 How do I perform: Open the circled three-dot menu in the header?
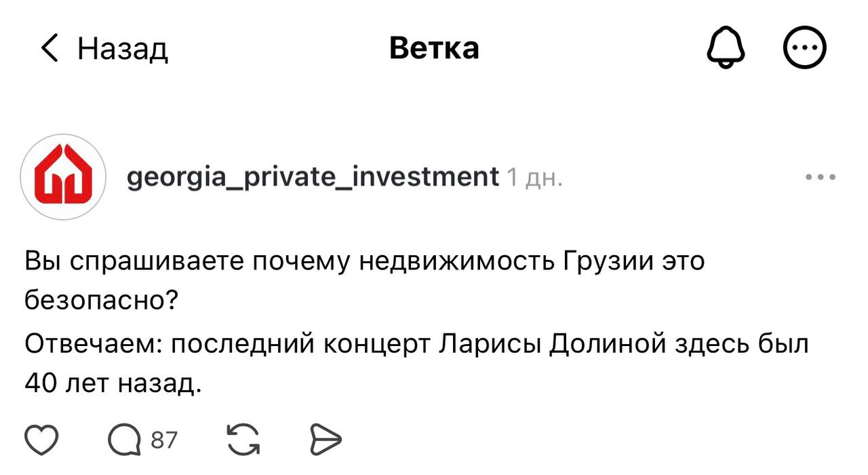(805, 50)
